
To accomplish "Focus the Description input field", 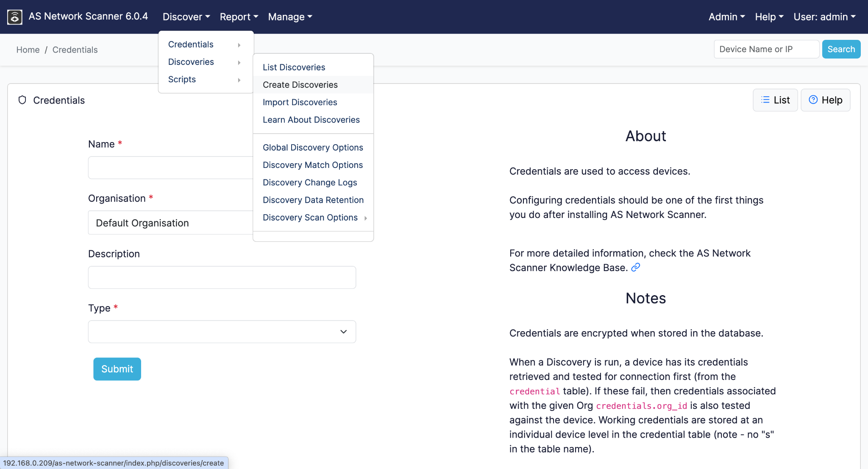I will 222,277.
